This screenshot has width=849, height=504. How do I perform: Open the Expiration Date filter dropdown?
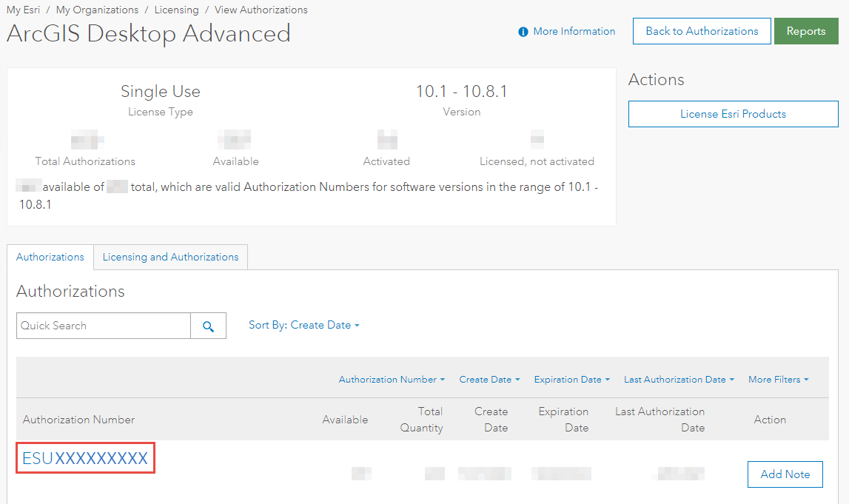[x=571, y=379]
